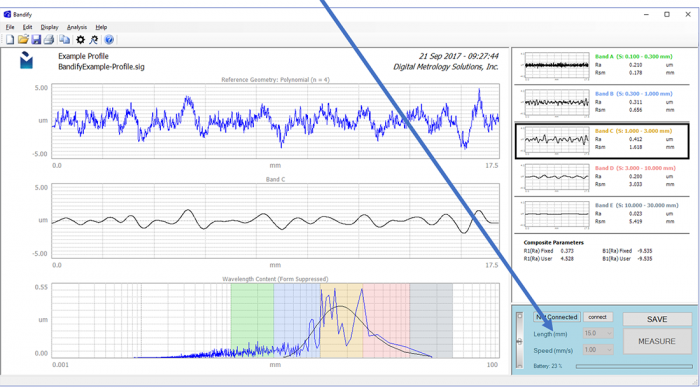Click the 'B1(Ra) Fixed' parameter label
The image size is (700, 388).
pos(617,251)
